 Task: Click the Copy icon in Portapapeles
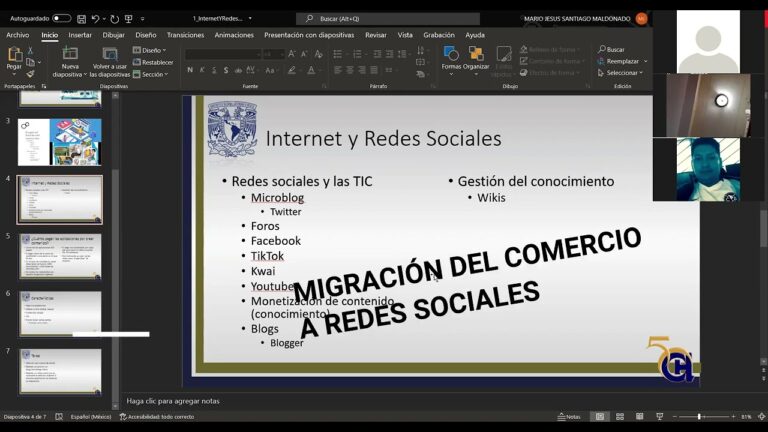30,62
